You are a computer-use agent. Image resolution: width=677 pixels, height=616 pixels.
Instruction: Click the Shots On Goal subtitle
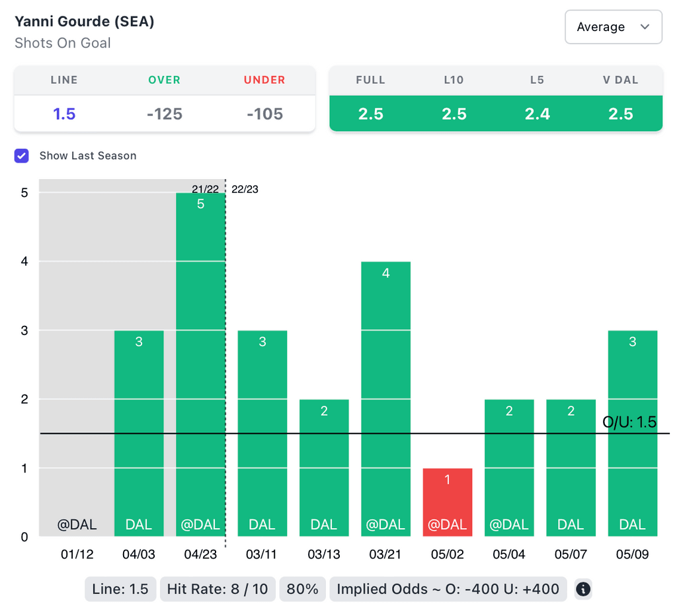(63, 43)
